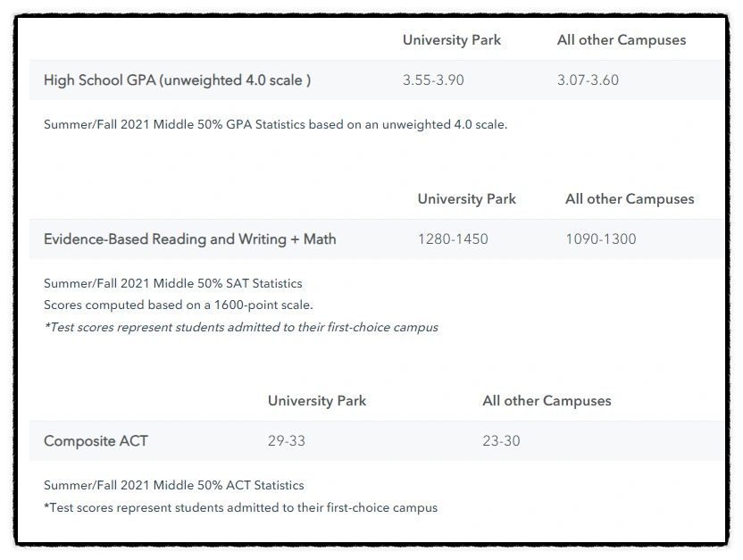Click the 23-30 ACT score range
Image resolution: width=743 pixels, height=560 pixels.
click(x=501, y=440)
